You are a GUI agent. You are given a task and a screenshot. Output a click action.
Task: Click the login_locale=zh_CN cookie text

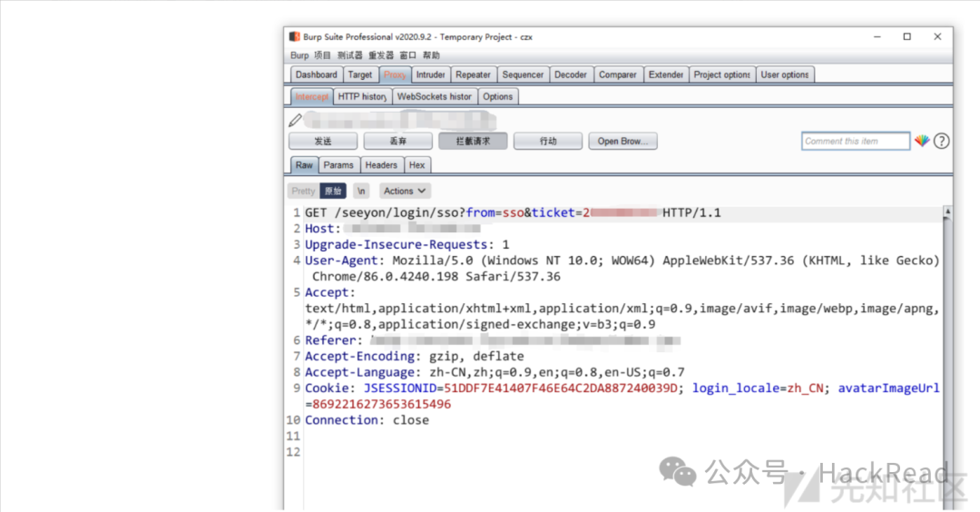758,389
